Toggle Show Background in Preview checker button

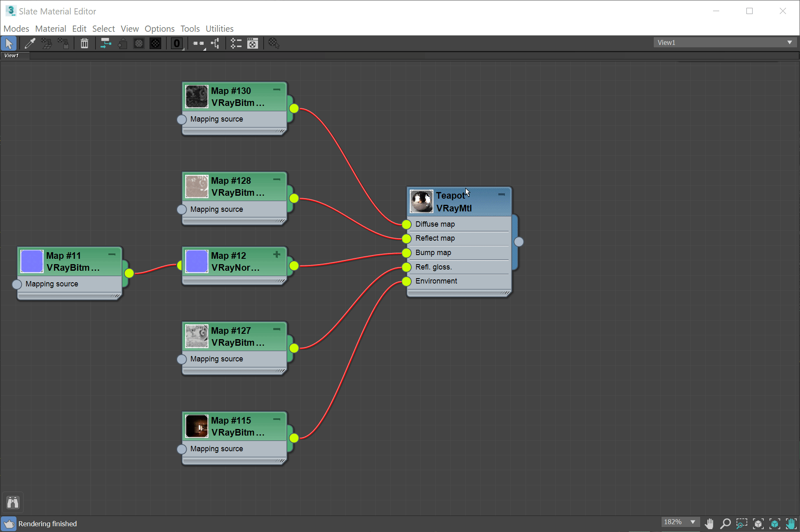pyautogui.click(x=155, y=43)
